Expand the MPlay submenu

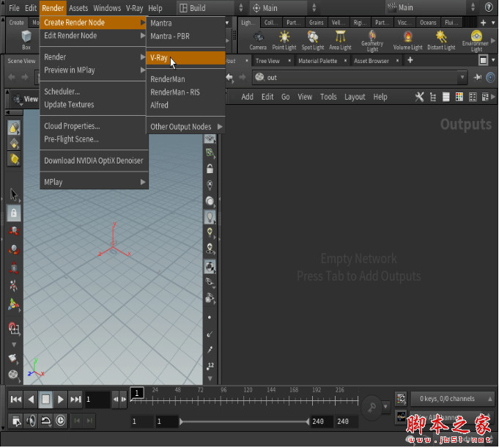click(94, 182)
